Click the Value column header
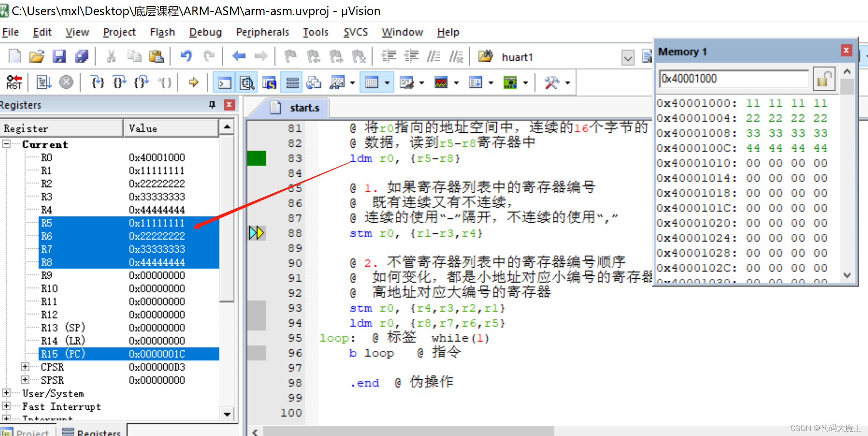Viewport: 868px width, 436px height. pyautogui.click(x=171, y=128)
